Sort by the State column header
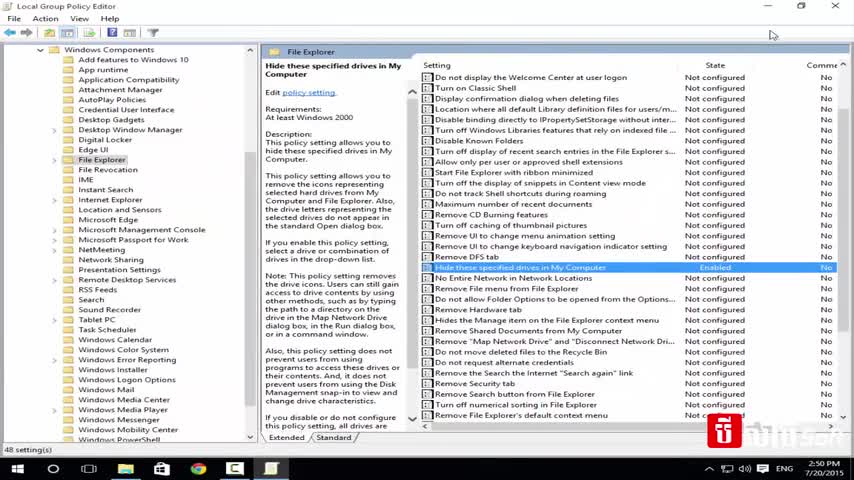Viewport: 854px width, 480px height. [715, 65]
